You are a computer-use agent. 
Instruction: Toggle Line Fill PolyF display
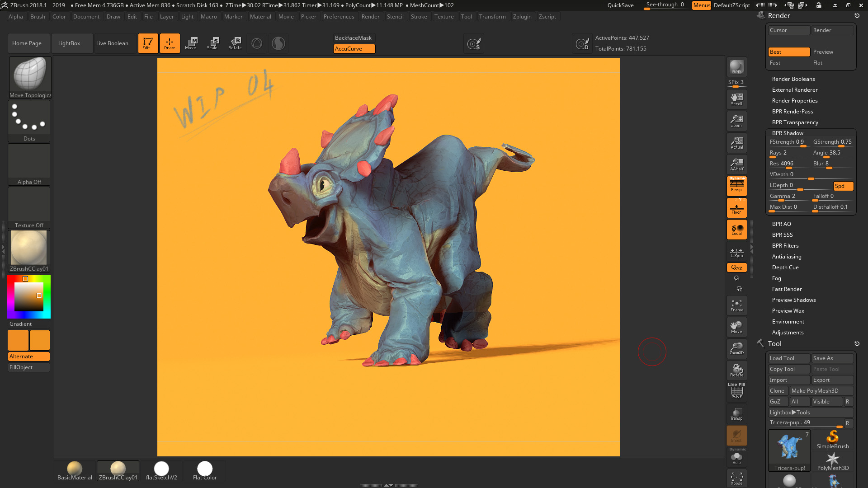pyautogui.click(x=736, y=391)
